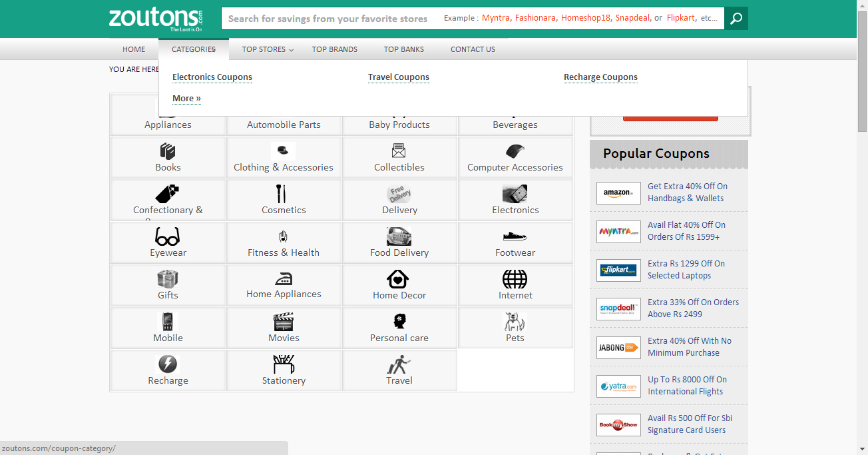Go to the Home menu item
Viewport: 868px width, 455px height.
(134, 49)
